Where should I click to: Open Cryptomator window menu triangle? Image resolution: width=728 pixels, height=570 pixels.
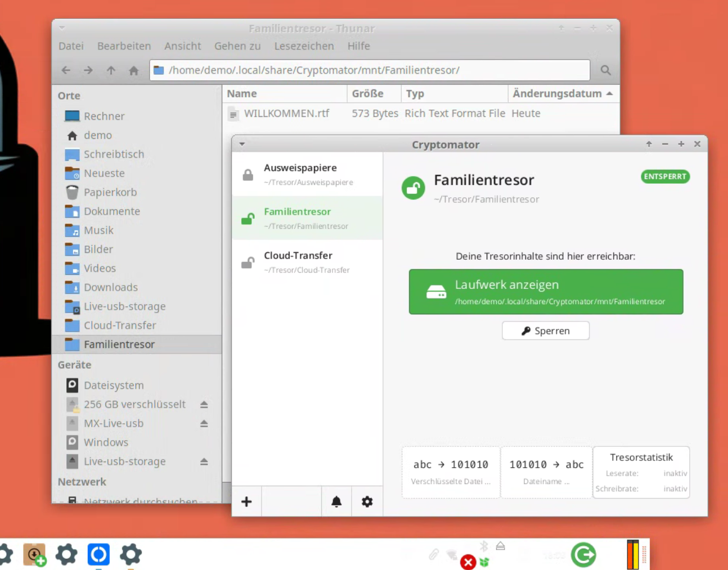point(242,144)
